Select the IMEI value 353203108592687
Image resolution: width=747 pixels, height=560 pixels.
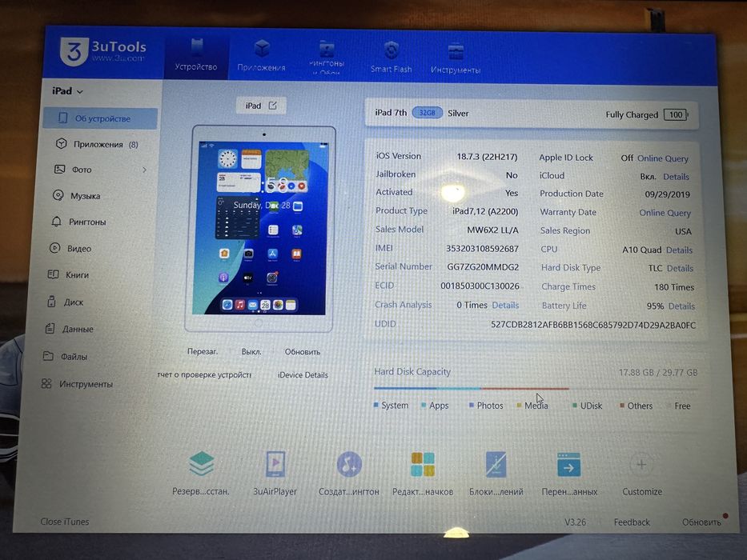click(x=482, y=249)
